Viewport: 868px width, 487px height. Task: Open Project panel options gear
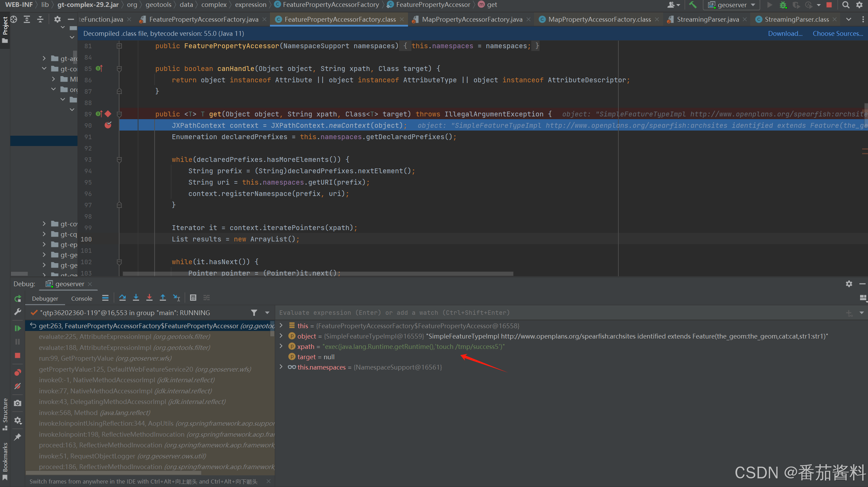click(x=57, y=19)
